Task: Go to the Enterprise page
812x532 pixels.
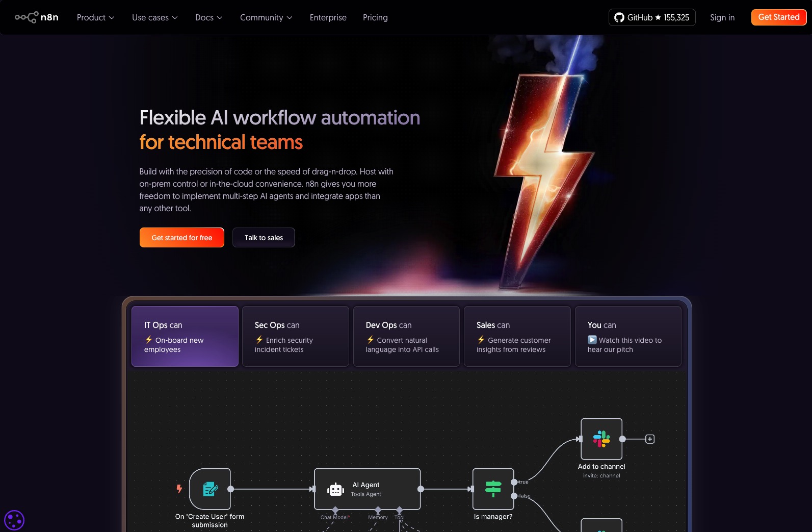Action: click(328, 17)
